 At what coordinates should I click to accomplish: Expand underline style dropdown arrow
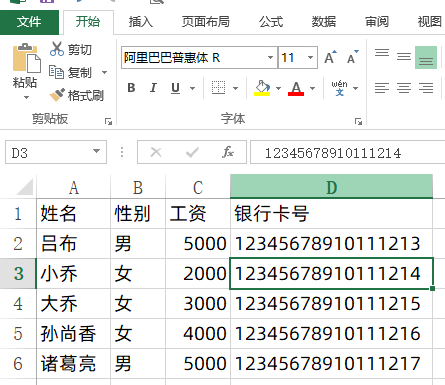(x=192, y=88)
